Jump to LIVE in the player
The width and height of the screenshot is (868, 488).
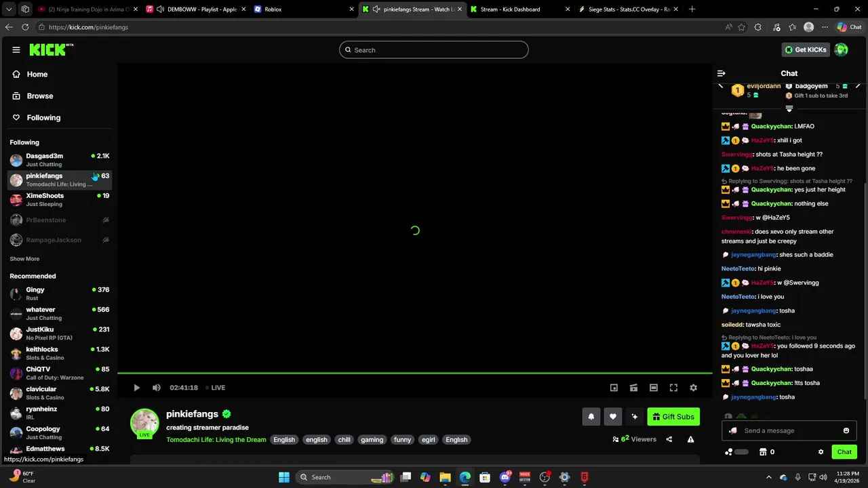click(x=216, y=388)
